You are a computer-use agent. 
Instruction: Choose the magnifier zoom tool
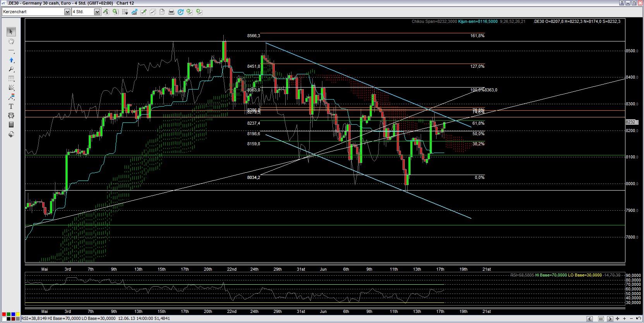11,69
